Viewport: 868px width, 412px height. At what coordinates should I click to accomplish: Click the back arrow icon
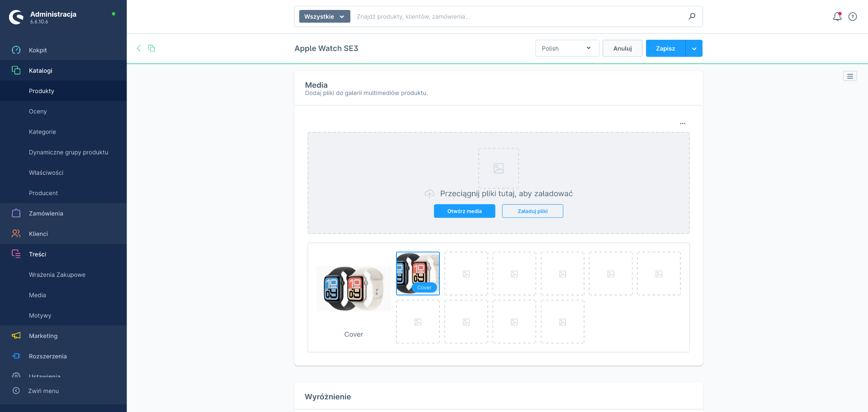click(x=139, y=48)
